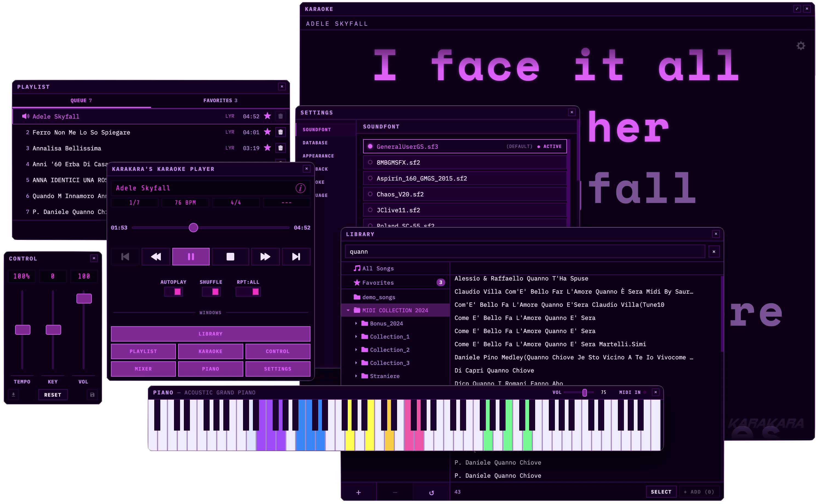
Task: Skip to the previous track button
Action: coord(125,256)
